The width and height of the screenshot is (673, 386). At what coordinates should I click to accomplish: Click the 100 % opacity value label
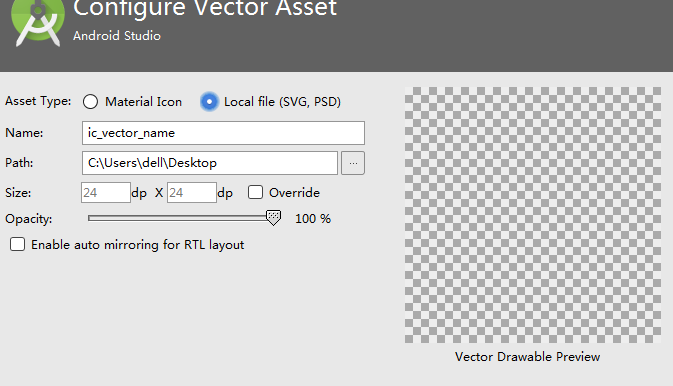tap(313, 219)
